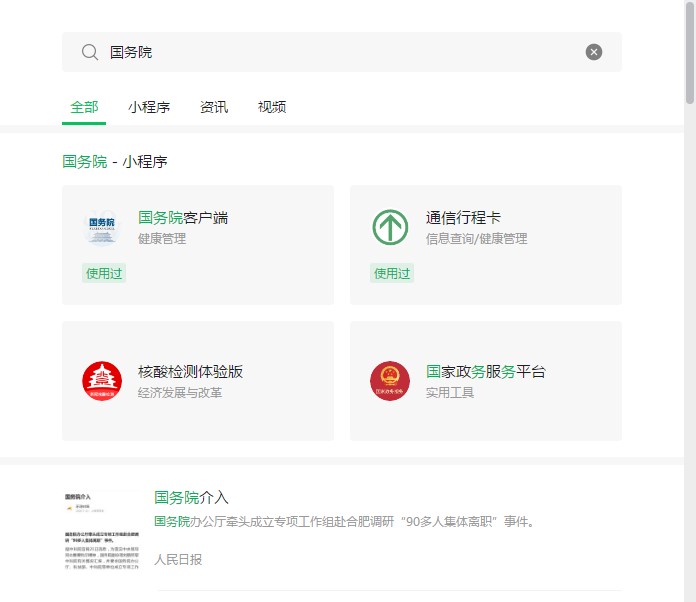The image size is (696, 602).
Task: Click the 国务院客户端 mini program icon
Action: [102, 228]
